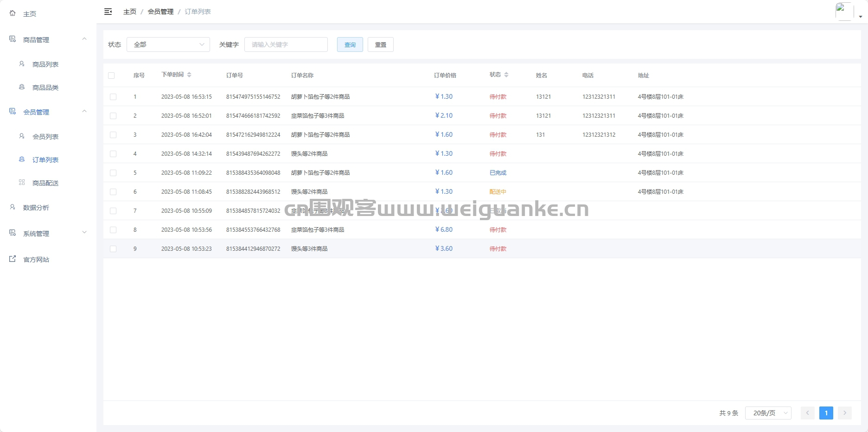The image size is (868, 432).
Task: Collapse sidebar using the menu fold icon
Action: pyautogui.click(x=108, y=12)
